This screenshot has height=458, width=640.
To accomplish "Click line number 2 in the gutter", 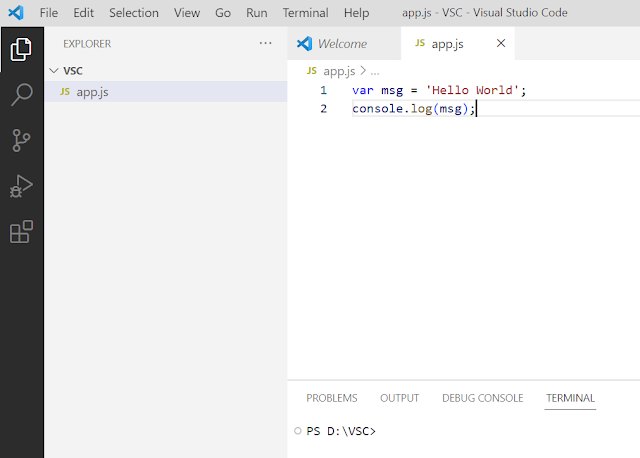I will [323, 109].
